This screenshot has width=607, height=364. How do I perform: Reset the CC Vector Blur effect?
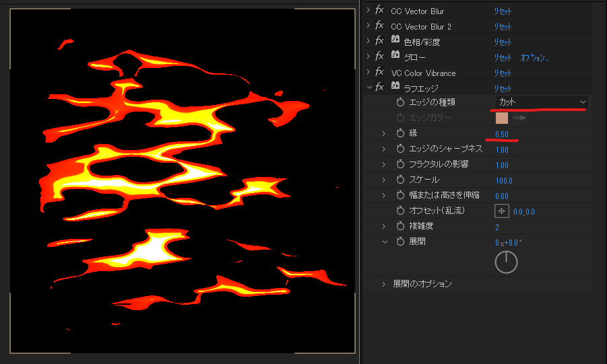(503, 11)
